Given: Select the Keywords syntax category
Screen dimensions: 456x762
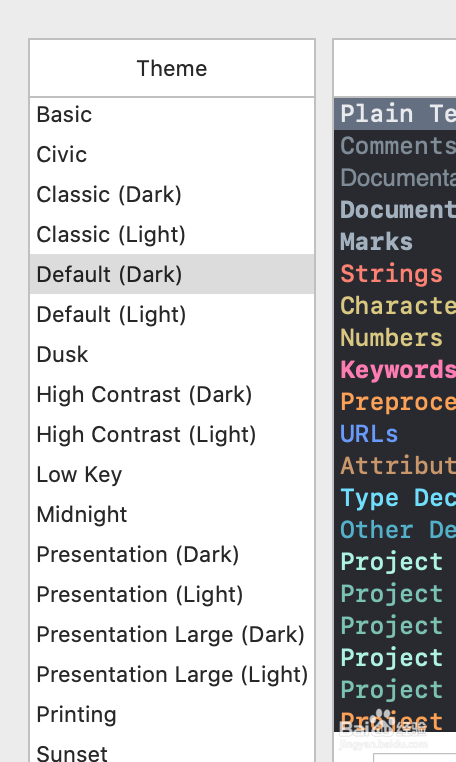Looking at the screenshot, I should click(395, 370).
